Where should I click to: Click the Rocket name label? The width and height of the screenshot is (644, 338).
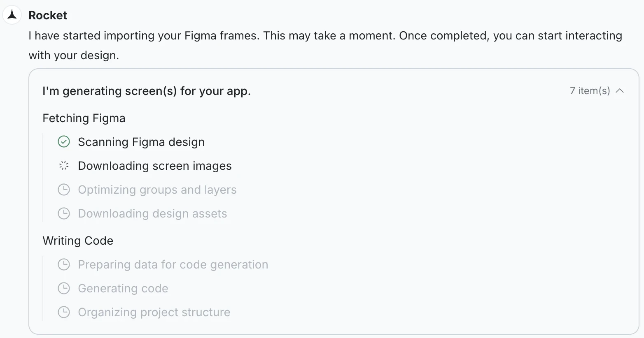48,15
